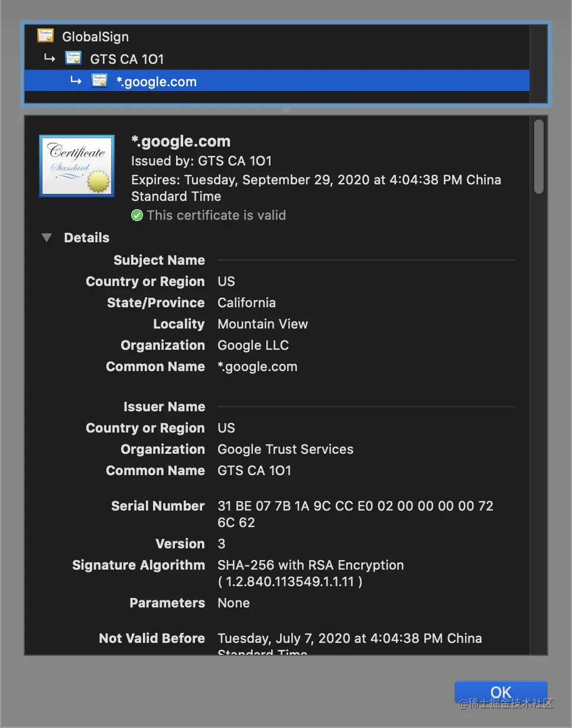Click the large Certificate Standard image
Viewport: 572px width, 728px height.
[x=77, y=165]
